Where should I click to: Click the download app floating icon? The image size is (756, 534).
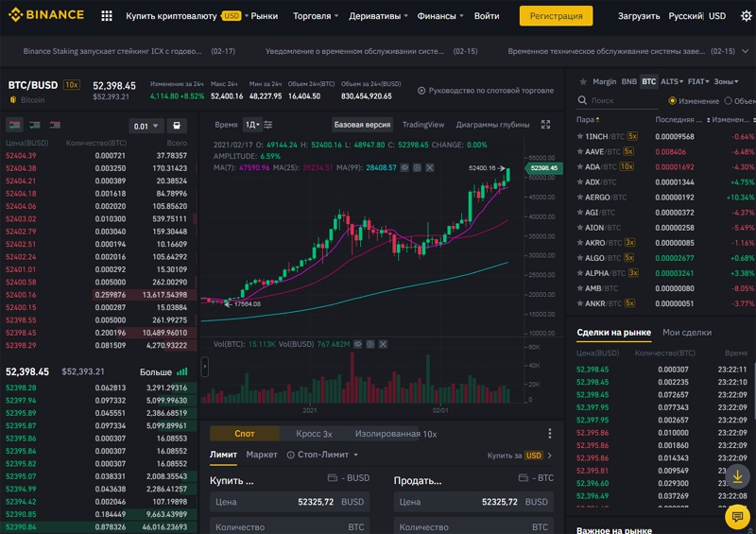737,476
